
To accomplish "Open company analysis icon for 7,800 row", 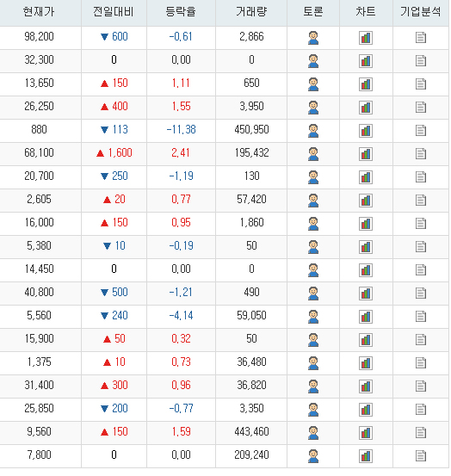I will [420, 456].
